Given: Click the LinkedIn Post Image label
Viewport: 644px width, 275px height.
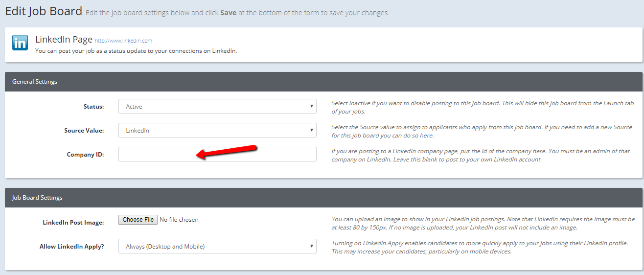Looking at the screenshot, I should point(73,223).
